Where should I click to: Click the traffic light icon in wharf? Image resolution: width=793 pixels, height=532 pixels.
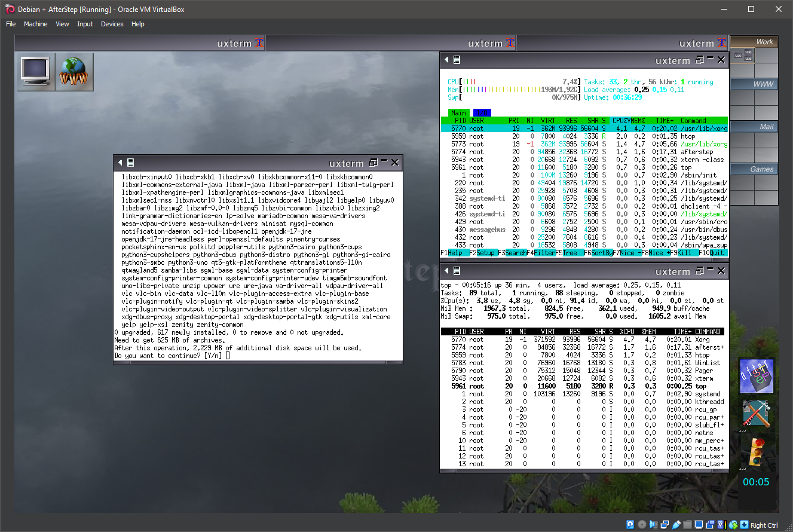click(756, 451)
